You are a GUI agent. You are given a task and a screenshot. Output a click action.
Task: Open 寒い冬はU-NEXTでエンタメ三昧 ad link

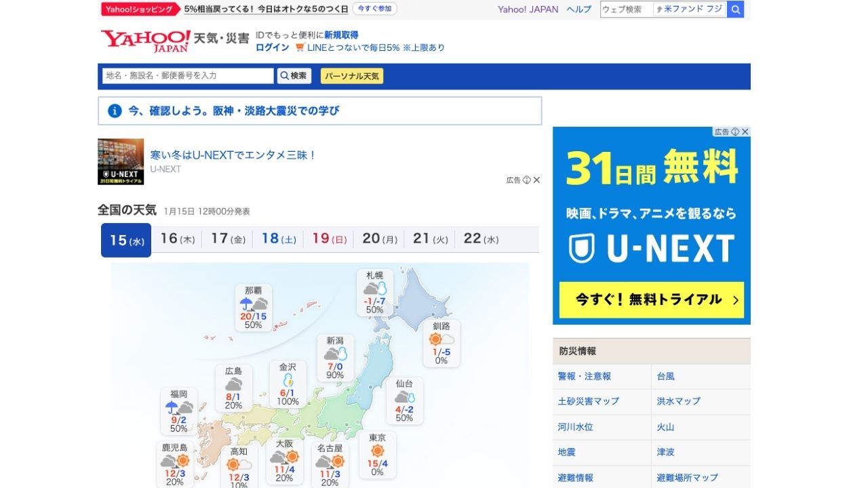tap(233, 155)
